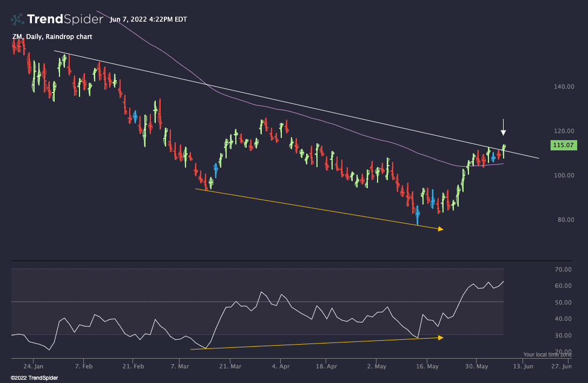
Task: Click the Jun 7, 2022 timestamp
Action: point(148,19)
